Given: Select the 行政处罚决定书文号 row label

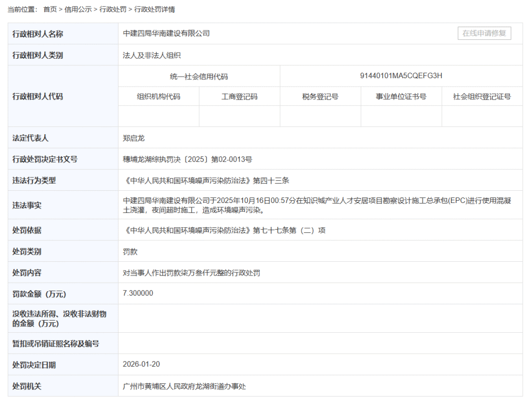Looking at the screenshot, I should [45, 159].
